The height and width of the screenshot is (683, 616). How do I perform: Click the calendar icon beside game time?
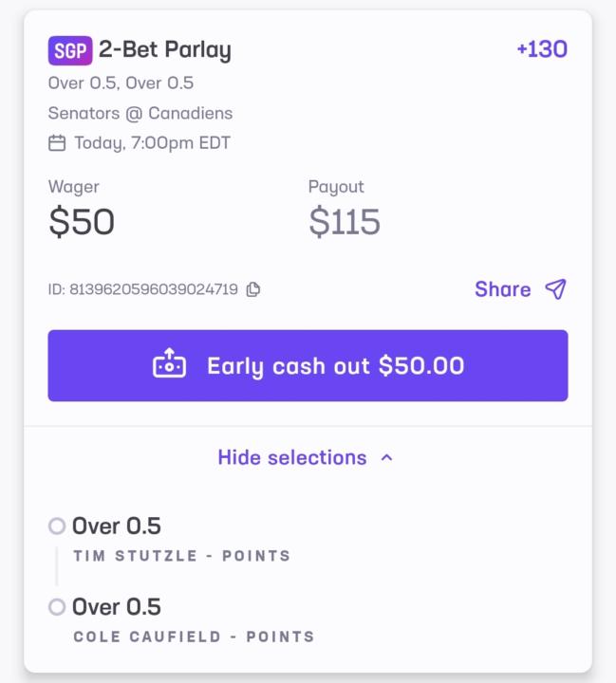click(57, 143)
